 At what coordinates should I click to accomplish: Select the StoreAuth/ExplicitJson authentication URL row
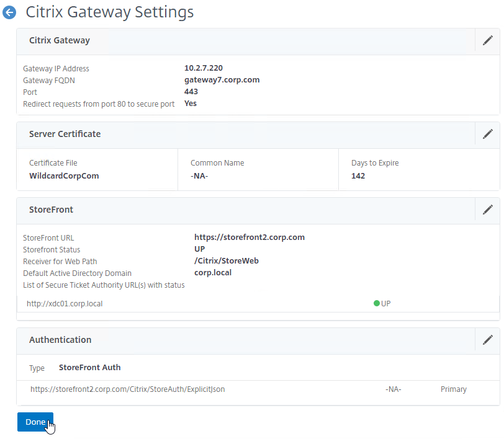258,389
